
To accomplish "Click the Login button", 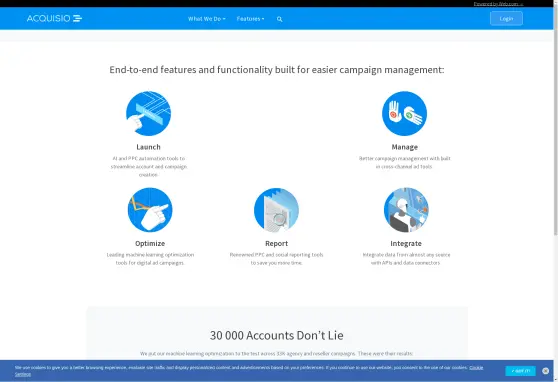I will [x=506, y=19].
